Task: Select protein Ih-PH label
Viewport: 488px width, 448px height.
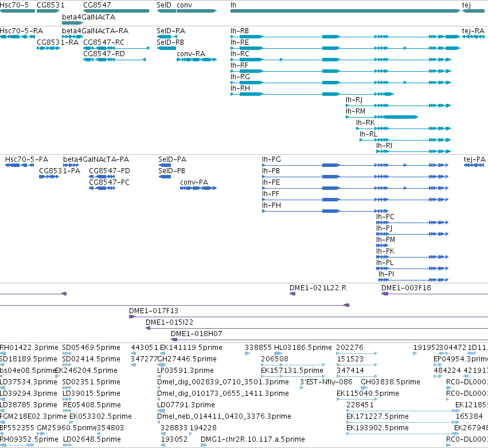Action: [271, 205]
